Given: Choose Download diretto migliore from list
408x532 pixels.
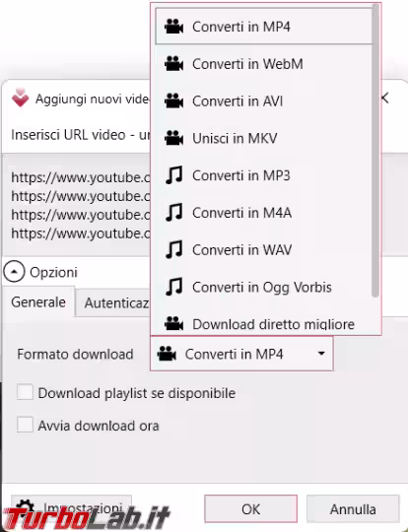Looking at the screenshot, I should coord(264,324).
